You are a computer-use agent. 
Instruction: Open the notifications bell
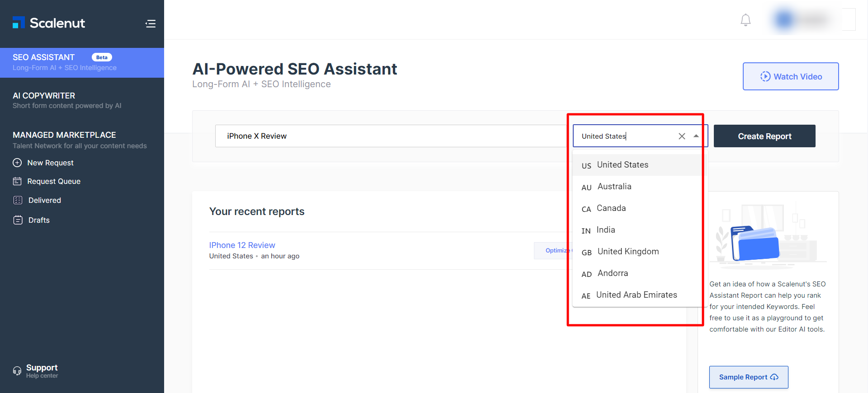[745, 20]
